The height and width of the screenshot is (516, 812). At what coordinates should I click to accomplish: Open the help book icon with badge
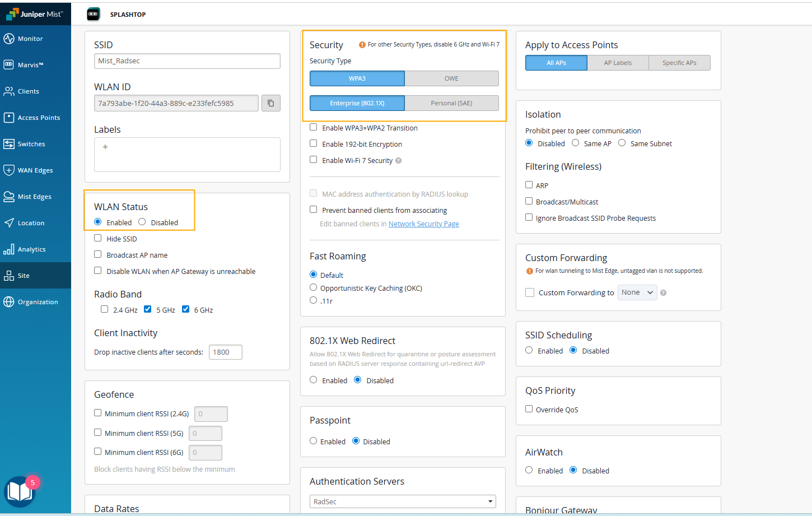point(20,491)
